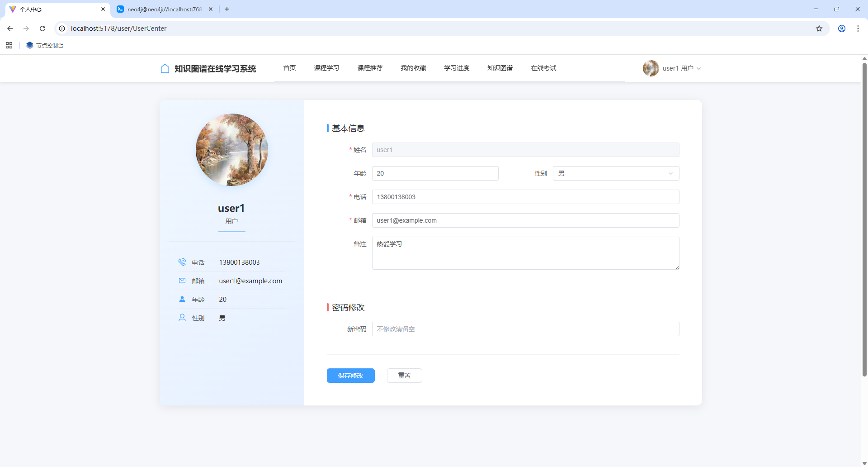Go to 首页 in navigation
This screenshot has width=868, height=467.
tap(289, 68)
